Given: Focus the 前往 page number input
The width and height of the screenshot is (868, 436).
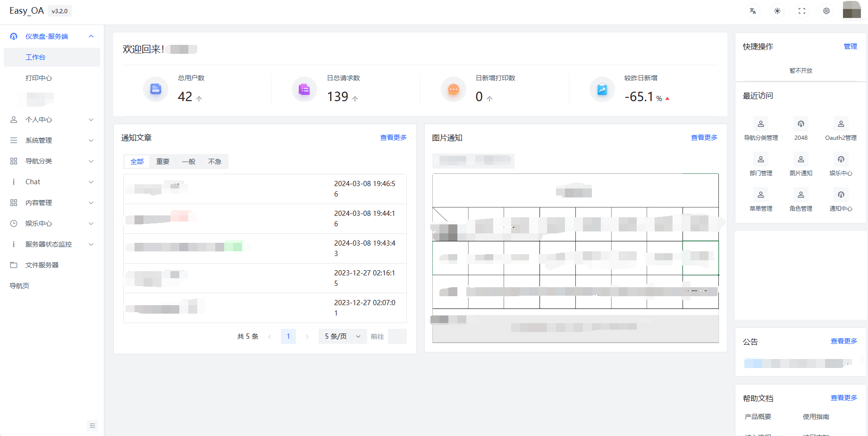Looking at the screenshot, I should (x=397, y=336).
